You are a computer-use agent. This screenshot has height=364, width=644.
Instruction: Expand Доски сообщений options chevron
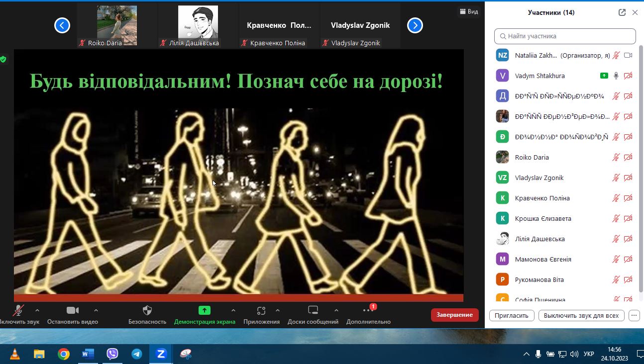(336, 310)
